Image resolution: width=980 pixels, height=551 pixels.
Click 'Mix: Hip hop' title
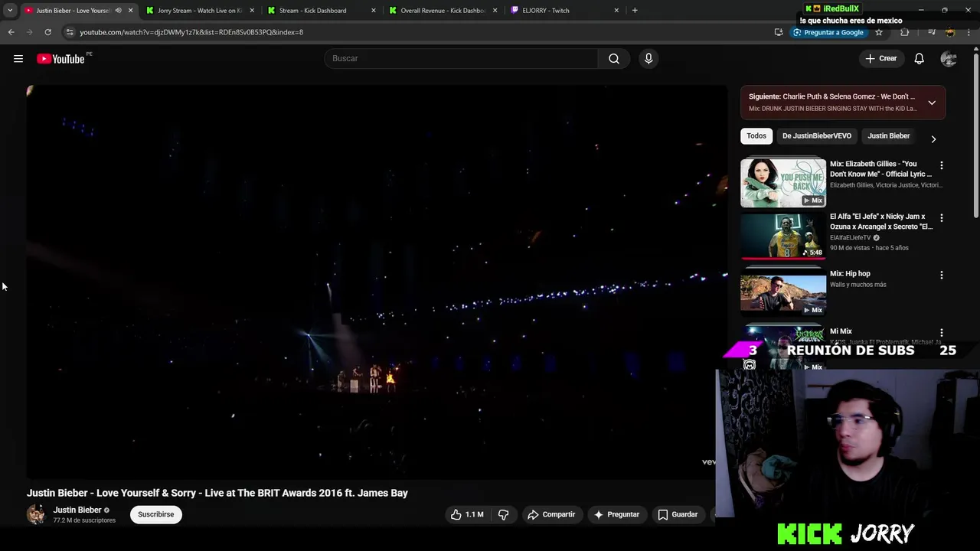point(850,274)
